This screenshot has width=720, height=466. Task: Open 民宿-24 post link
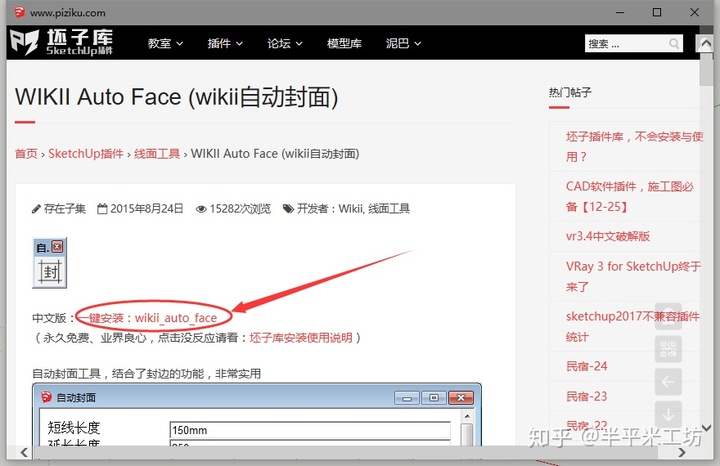586,366
